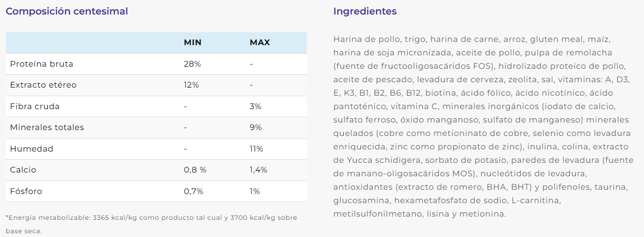The image size is (644, 237).
Task: Select the MAX column header
Action: (260, 42)
